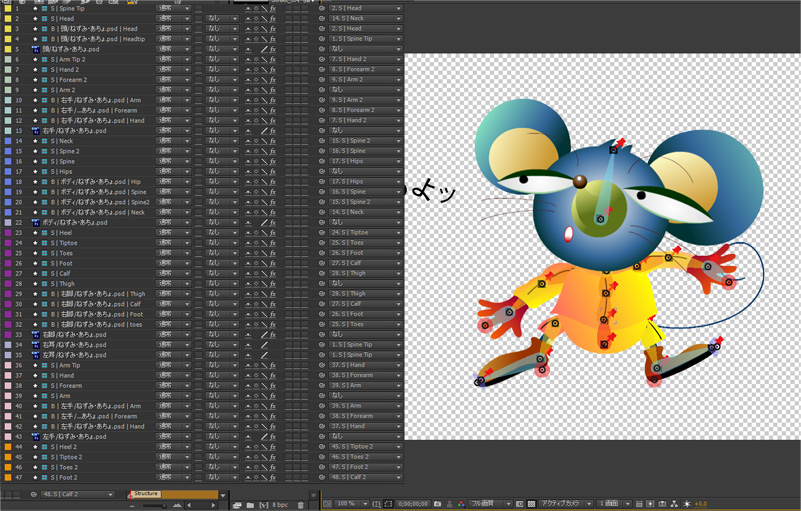Click the fx switch on Head layer row
Viewport: 801px width, 511px height.
tap(273, 19)
